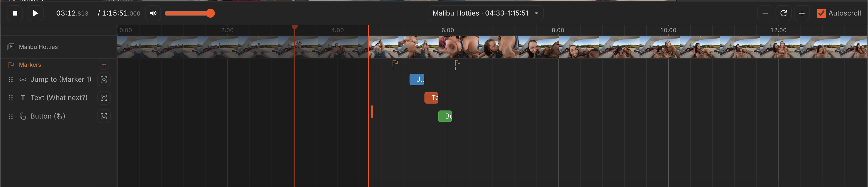Select the Markers row
This screenshot has height=187, width=868.
(59, 64)
